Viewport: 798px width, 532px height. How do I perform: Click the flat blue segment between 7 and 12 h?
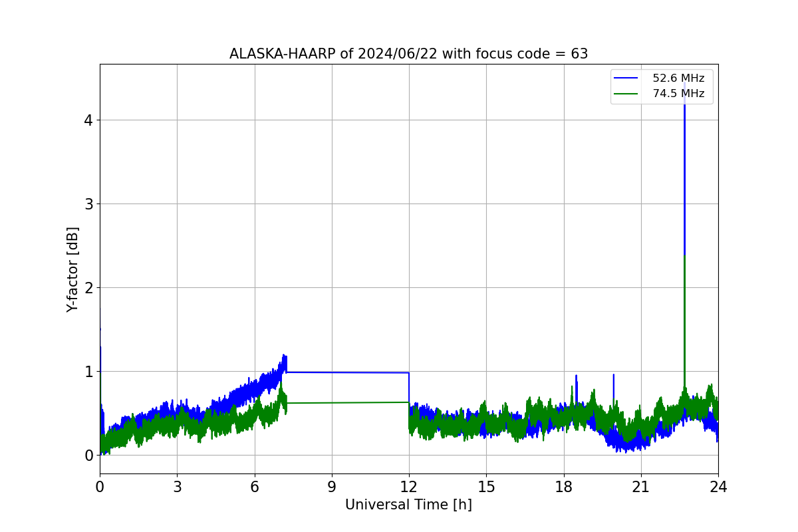[x=348, y=372]
